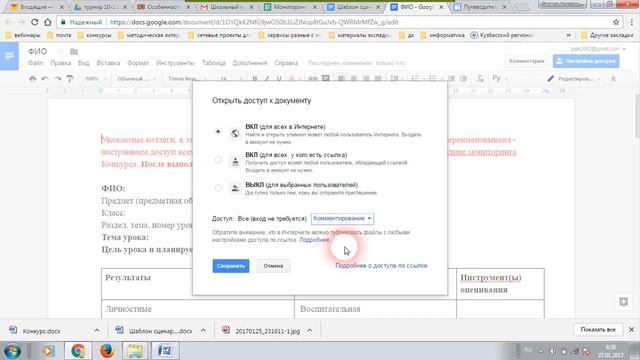
Task: Click the 'Отмена' button in dialog
Action: (273, 266)
